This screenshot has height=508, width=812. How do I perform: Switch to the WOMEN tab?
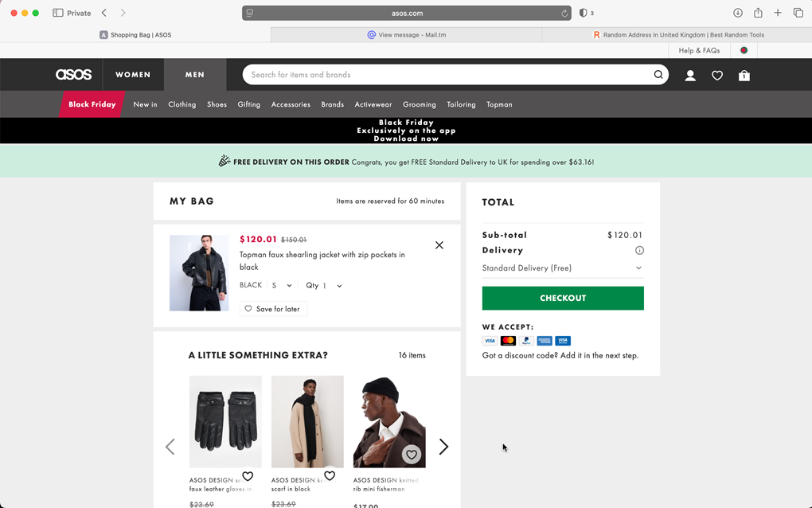coord(133,74)
